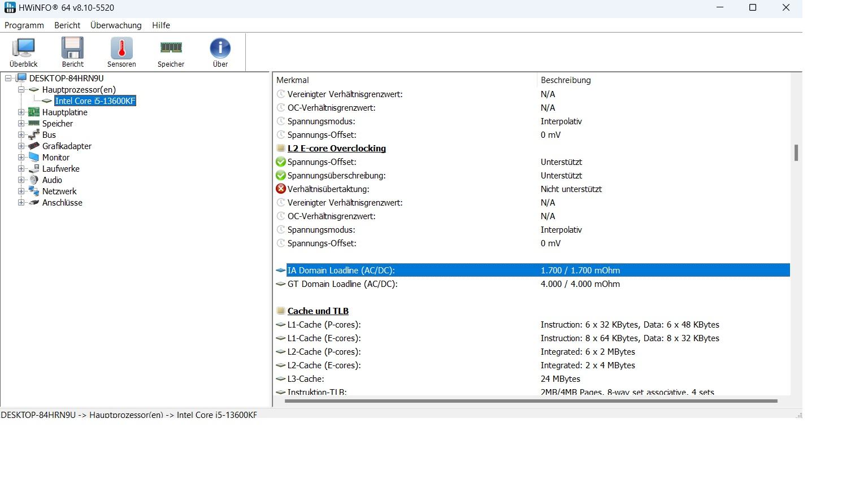Expand the Grafikadapter node
The height and width of the screenshot is (488, 868).
coord(21,146)
